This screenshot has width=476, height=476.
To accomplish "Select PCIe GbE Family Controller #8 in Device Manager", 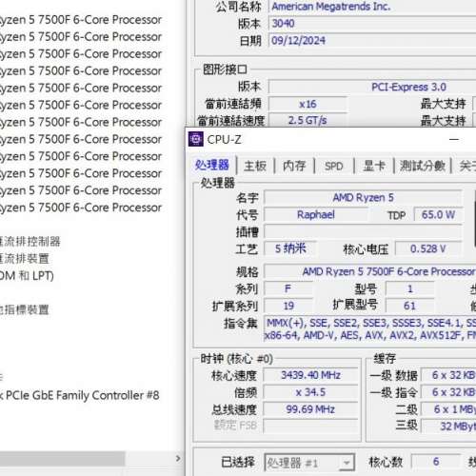I will point(79,395).
